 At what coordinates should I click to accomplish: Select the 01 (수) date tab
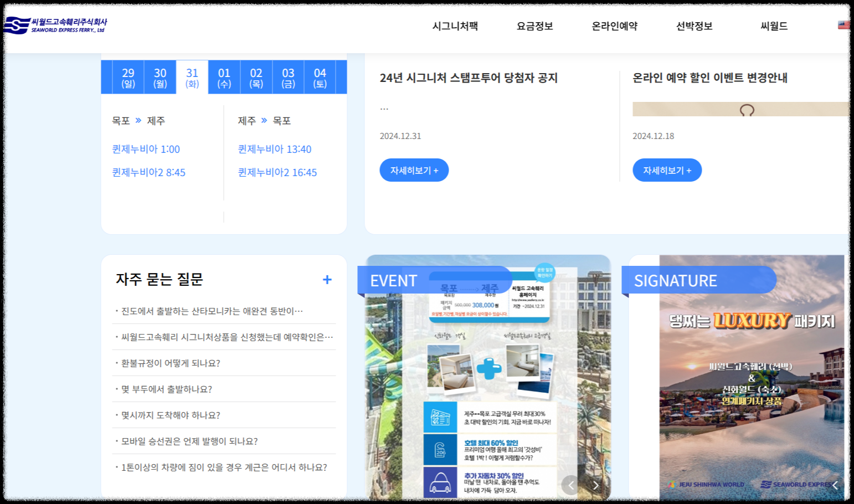224,77
